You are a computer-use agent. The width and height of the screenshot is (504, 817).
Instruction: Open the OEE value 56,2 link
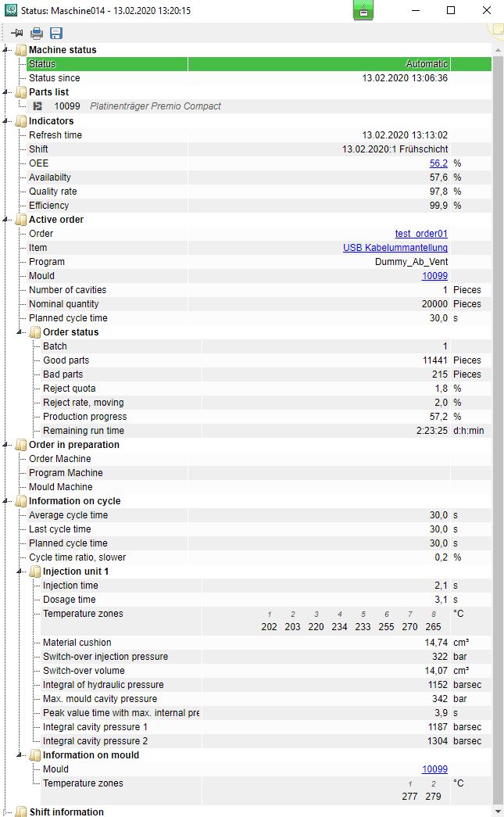(x=438, y=163)
